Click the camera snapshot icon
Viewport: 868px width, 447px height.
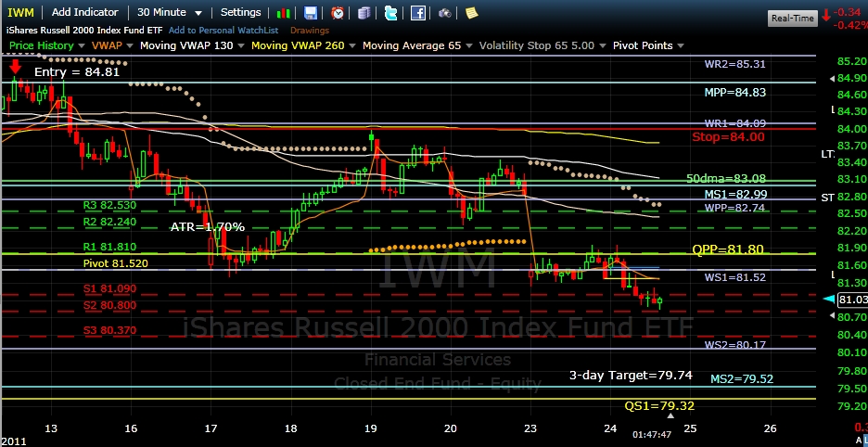[444, 13]
